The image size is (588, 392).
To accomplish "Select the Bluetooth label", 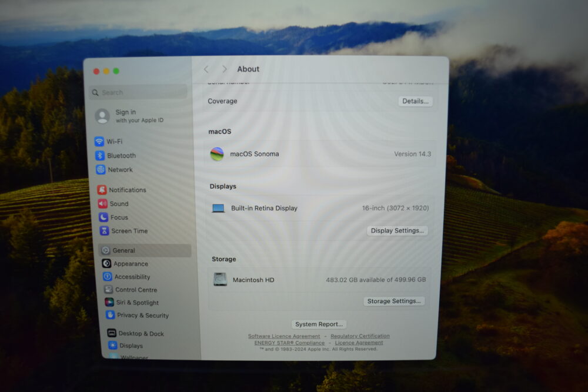I will click(122, 156).
